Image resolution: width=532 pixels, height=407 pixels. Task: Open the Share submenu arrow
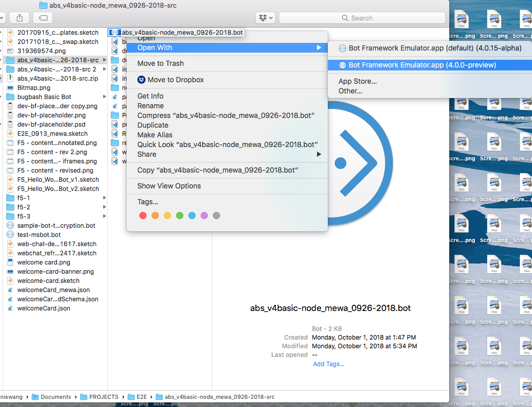320,154
